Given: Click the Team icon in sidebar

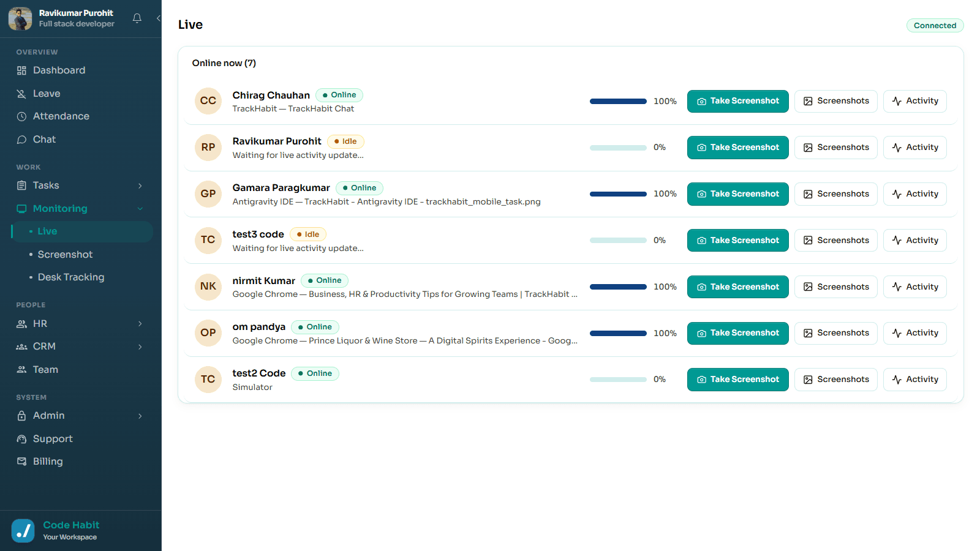Looking at the screenshot, I should tap(21, 370).
